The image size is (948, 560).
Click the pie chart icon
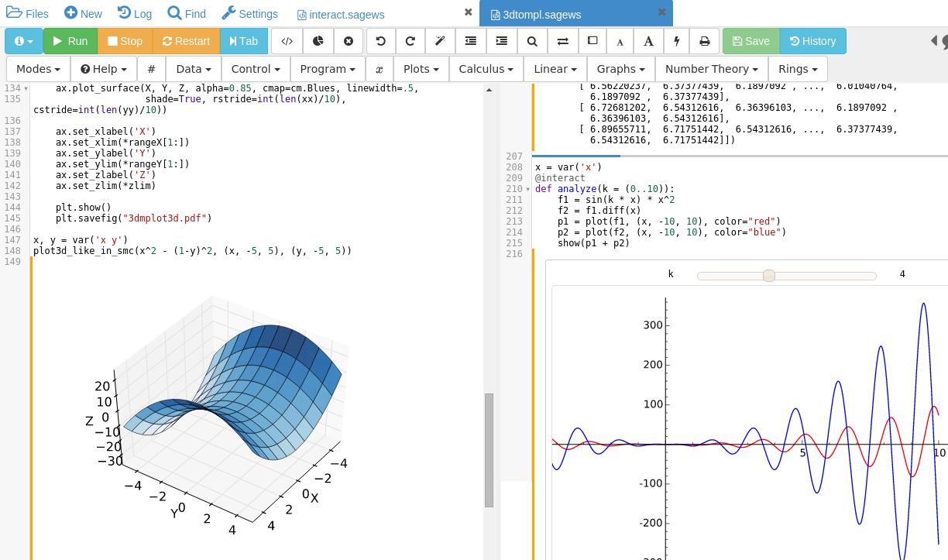point(318,41)
